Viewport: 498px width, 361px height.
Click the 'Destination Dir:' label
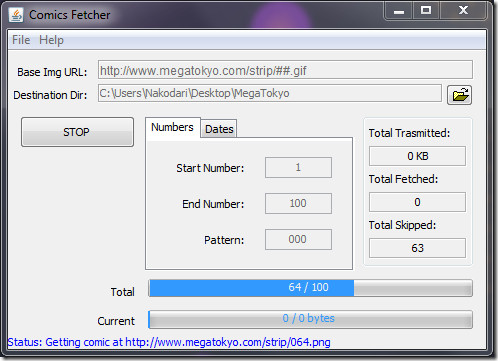tap(50, 95)
